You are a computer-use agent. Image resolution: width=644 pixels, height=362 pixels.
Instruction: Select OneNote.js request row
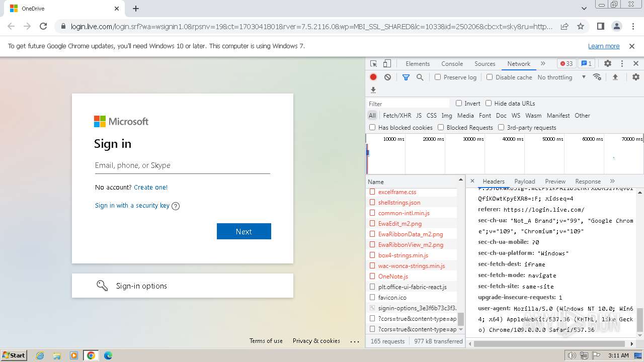pos(412,276)
